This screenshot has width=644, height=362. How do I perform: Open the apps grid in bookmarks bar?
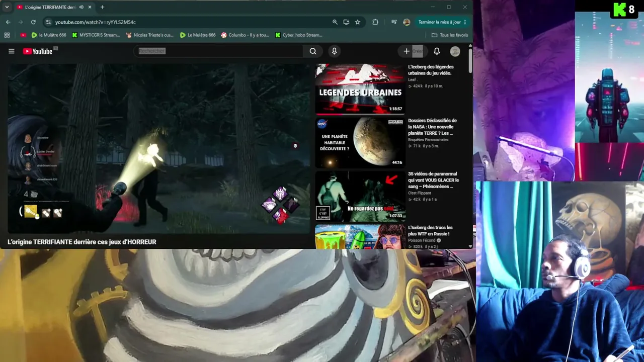(x=7, y=35)
